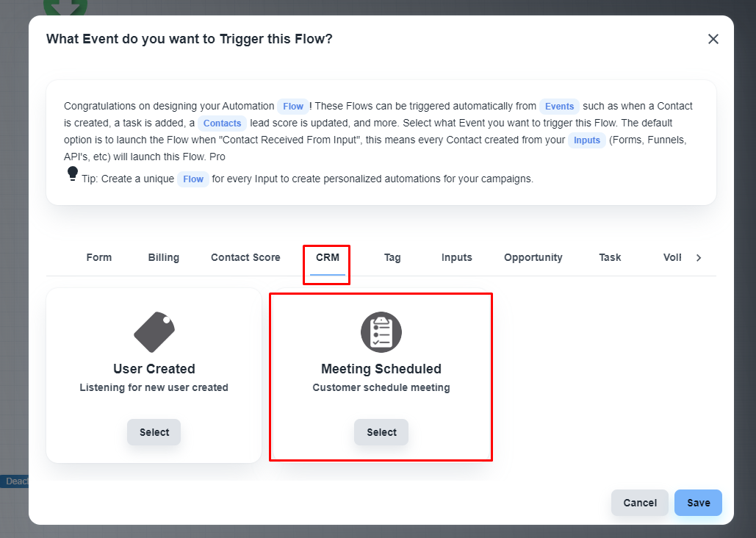Switch to the Form tab

[99, 257]
